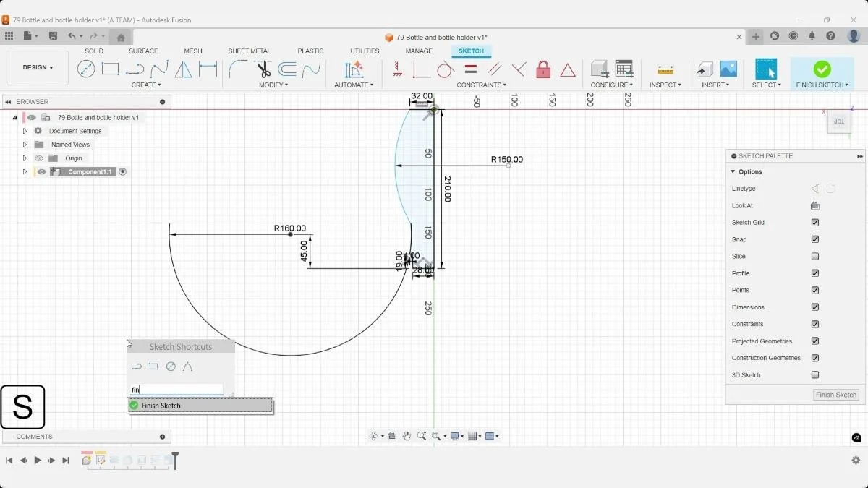The width and height of the screenshot is (868, 488).
Task: Toggle the Points checkbox
Action: click(x=815, y=290)
